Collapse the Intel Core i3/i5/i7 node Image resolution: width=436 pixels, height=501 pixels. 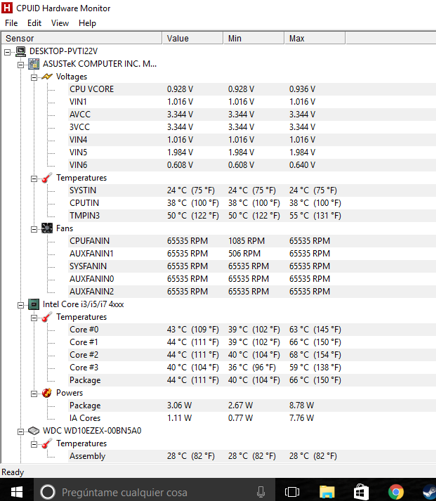21,305
